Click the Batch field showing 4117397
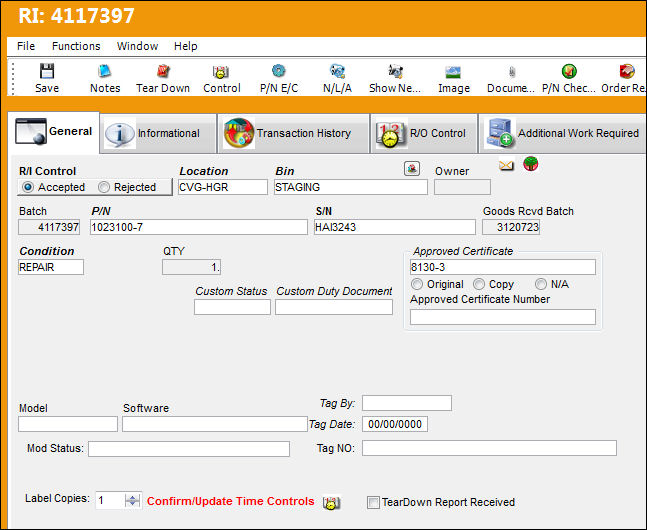 [49, 227]
